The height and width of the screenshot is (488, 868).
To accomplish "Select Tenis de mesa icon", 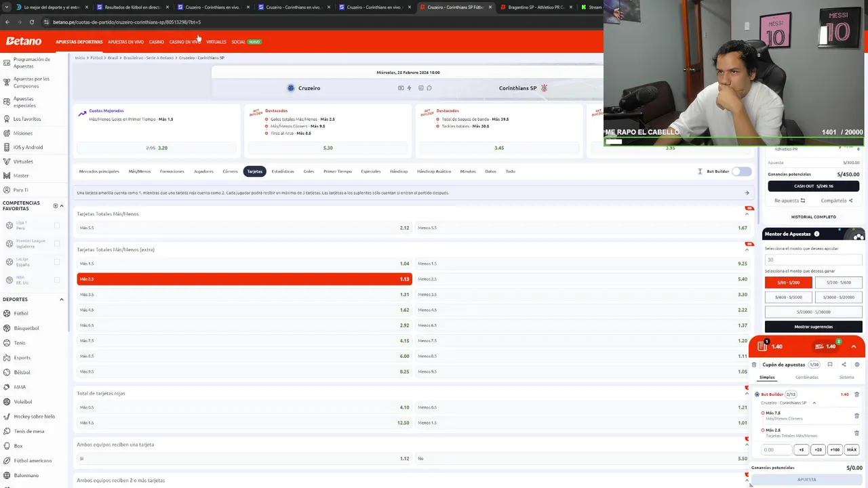I will click(6, 432).
